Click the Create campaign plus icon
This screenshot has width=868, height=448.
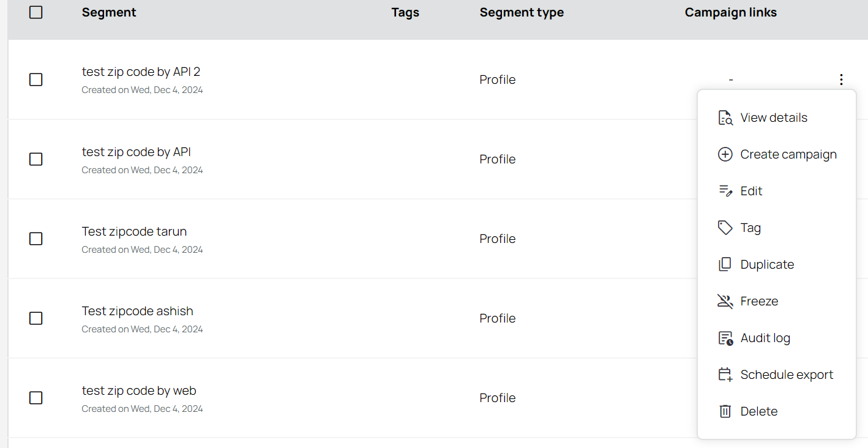[x=725, y=155]
